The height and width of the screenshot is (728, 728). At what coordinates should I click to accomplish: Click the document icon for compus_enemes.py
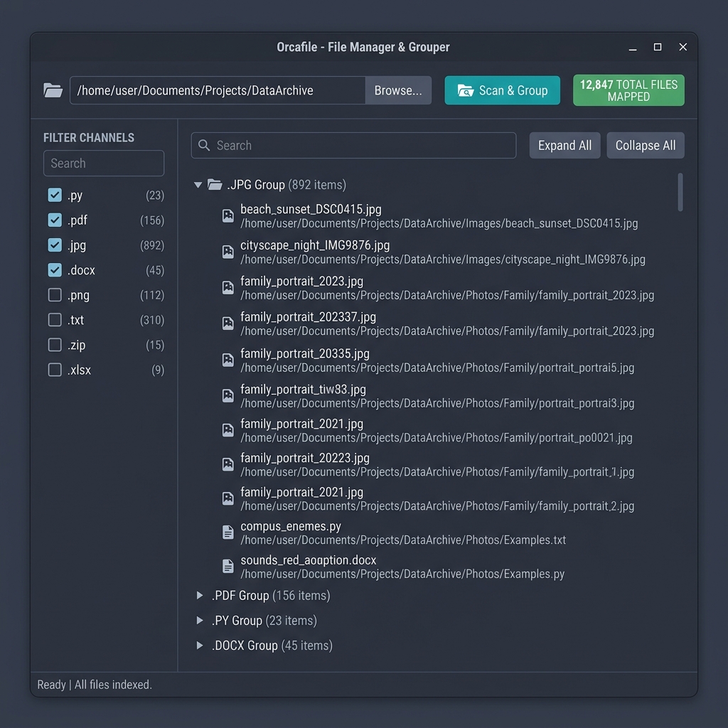tap(228, 532)
